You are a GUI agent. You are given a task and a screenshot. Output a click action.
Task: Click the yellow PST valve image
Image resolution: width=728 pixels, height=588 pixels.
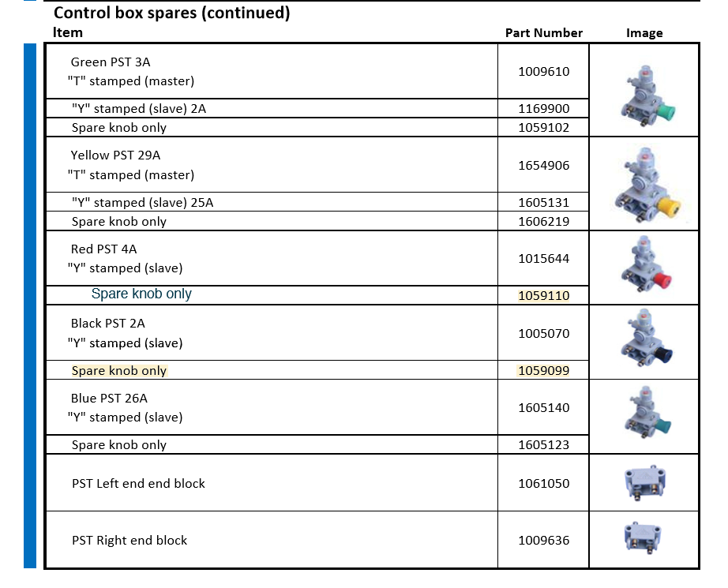click(647, 185)
